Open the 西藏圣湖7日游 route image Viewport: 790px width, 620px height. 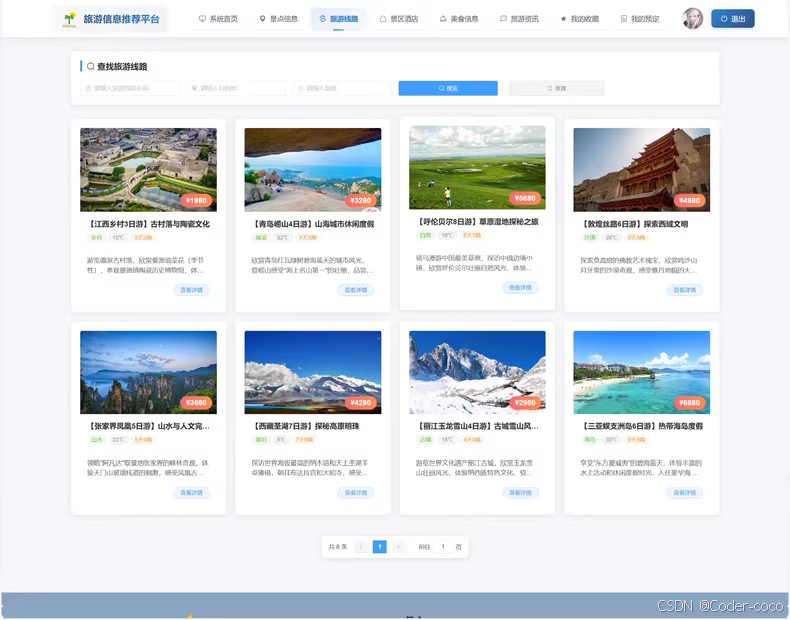pyautogui.click(x=312, y=372)
